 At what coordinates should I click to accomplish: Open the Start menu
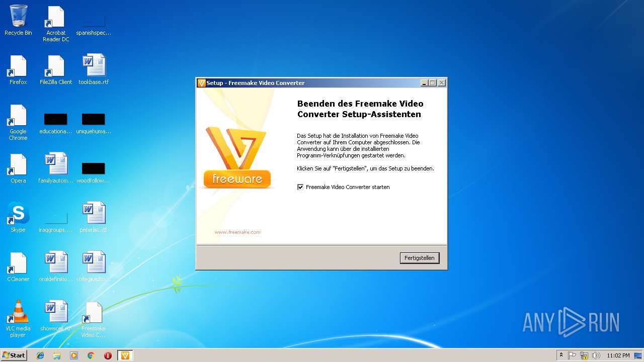click(14, 355)
